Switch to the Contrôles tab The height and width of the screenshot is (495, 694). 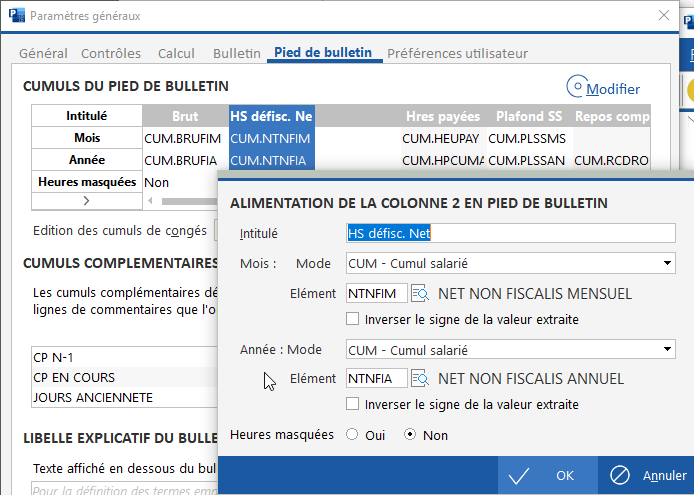pyautogui.click(x=111, y=54)
